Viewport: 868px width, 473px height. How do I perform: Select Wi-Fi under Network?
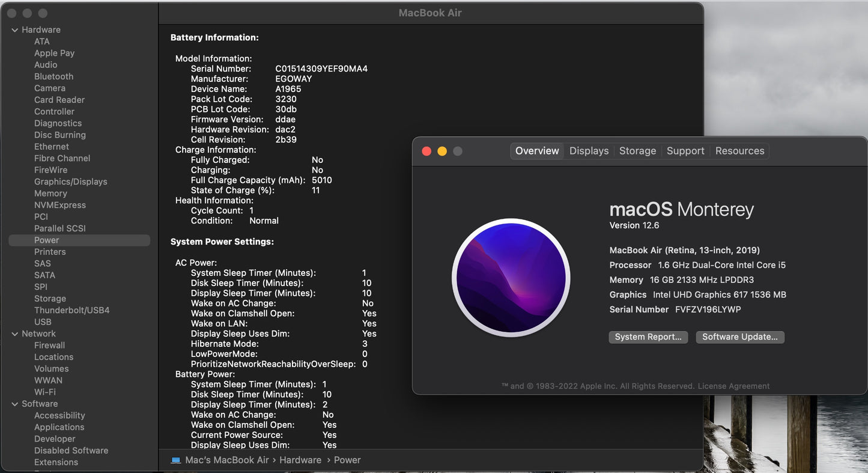pos(44,392)
